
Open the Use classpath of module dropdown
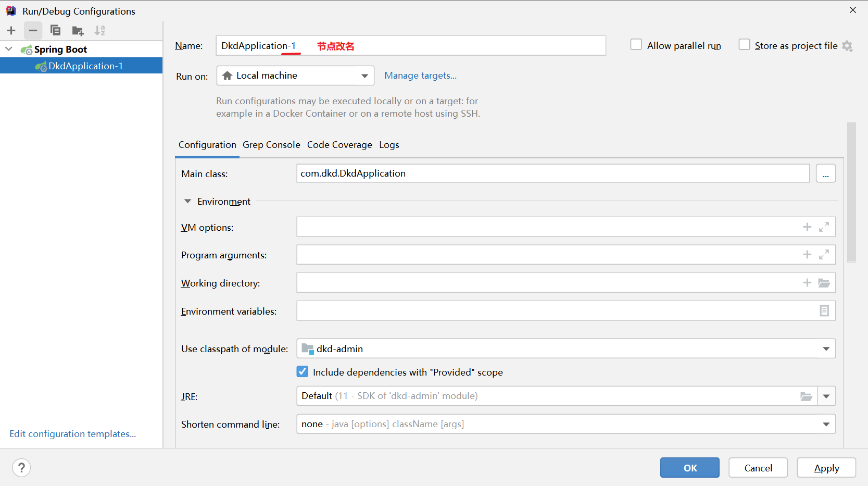click(565, 349)
